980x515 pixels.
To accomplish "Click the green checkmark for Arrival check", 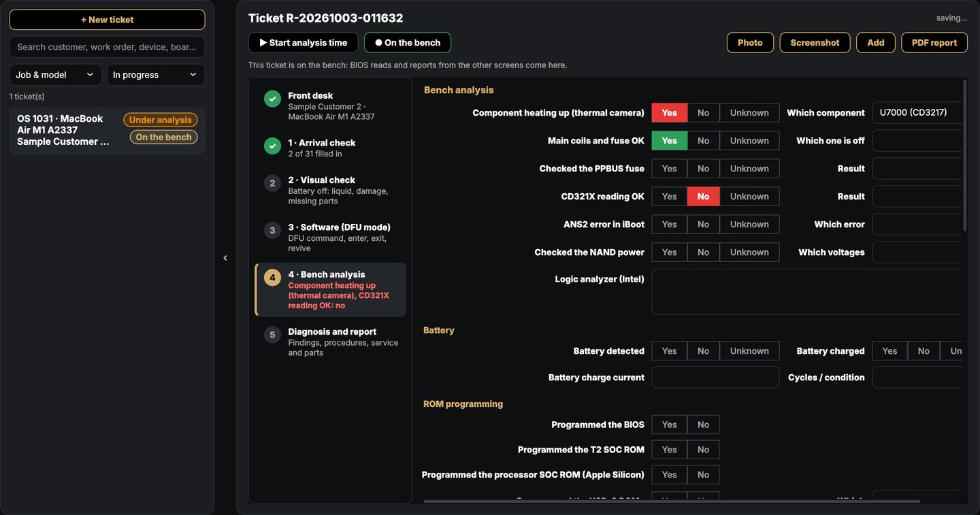I will (x=272, y=146).
